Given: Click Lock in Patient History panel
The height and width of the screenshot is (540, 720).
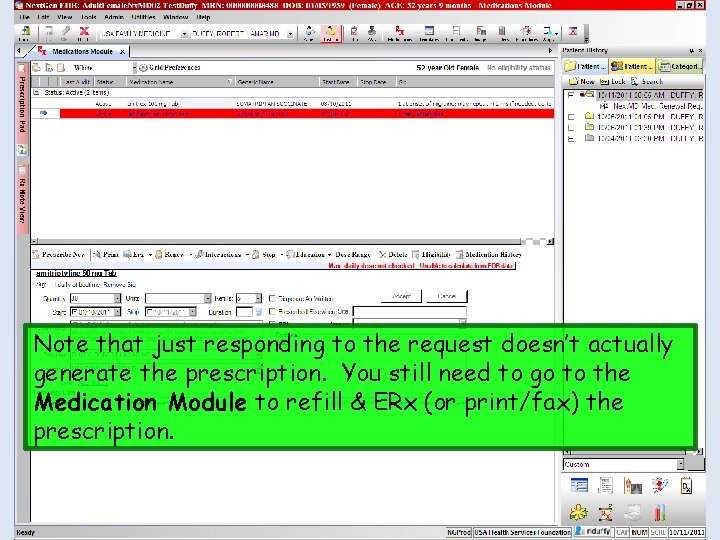Looking at the screenshot, I should tap(613, 81).
